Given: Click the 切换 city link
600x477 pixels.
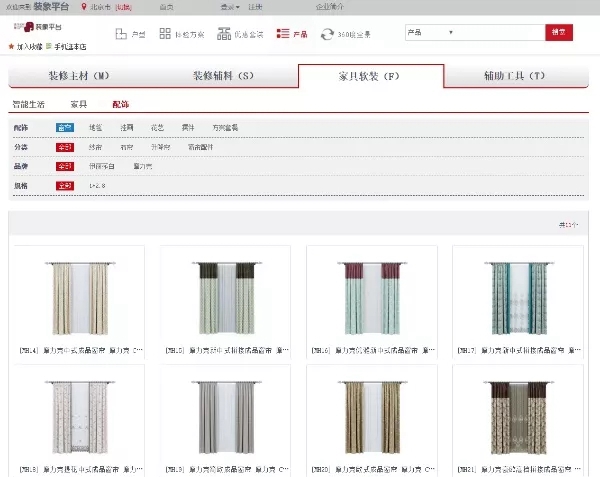Looking at the screenshot, I should (x=123, y=7).
